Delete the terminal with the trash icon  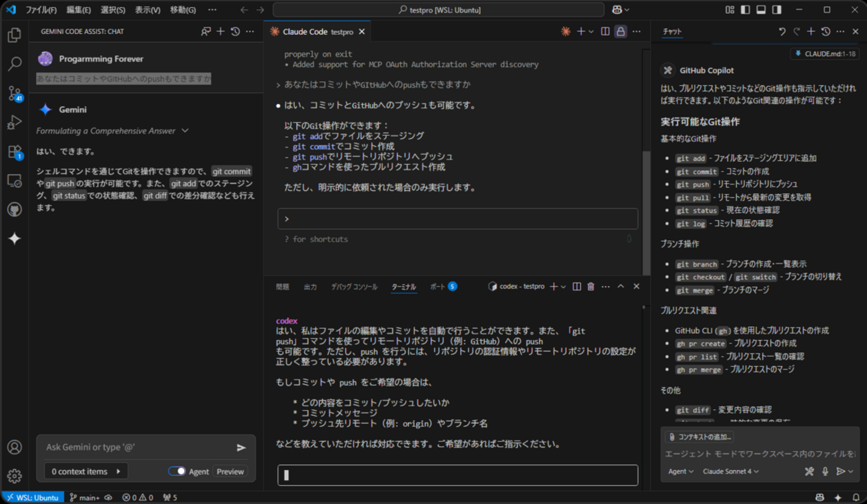[590, 286]
